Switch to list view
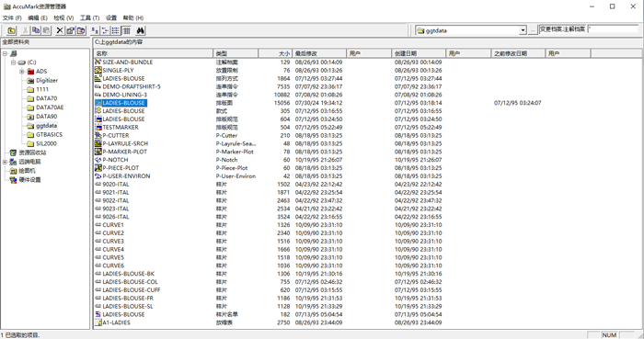 click(x=116, y=30)
